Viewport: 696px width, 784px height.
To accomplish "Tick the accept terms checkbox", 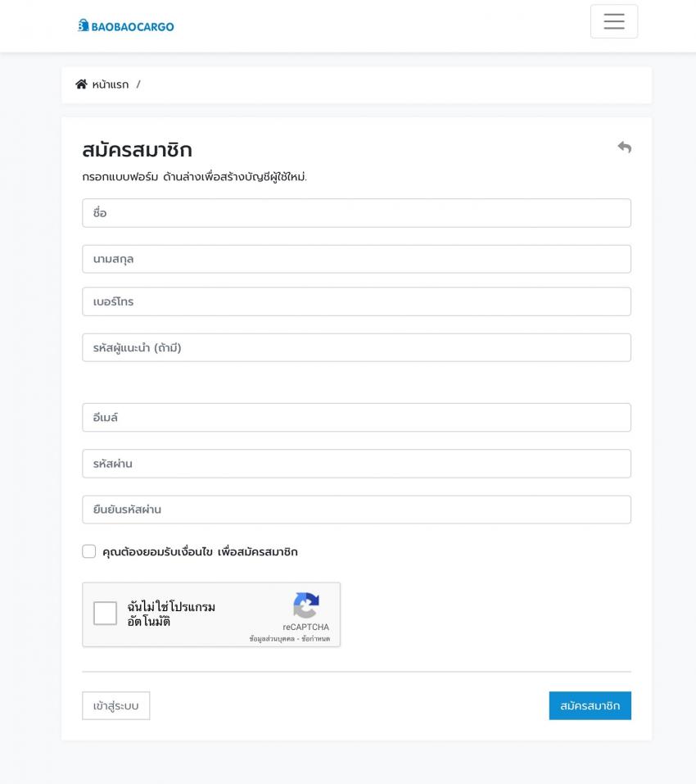I will tap(89, 551).
